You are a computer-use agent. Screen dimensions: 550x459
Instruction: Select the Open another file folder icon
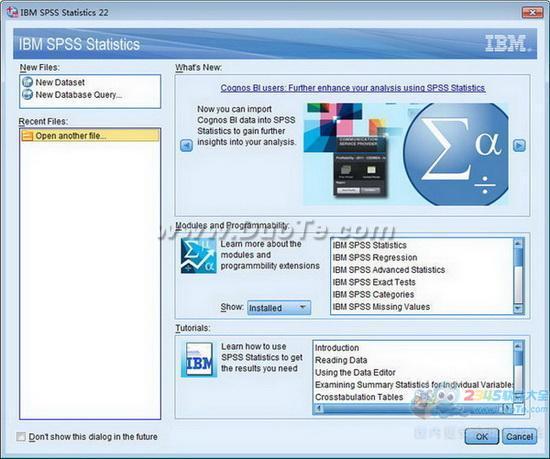27,136
